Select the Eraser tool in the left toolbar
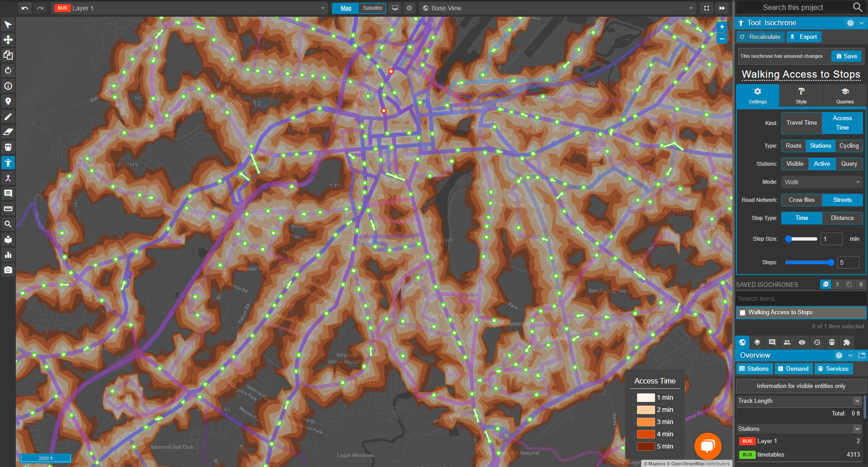The height and width of the screenshot is (467, 868). [8, 132]
